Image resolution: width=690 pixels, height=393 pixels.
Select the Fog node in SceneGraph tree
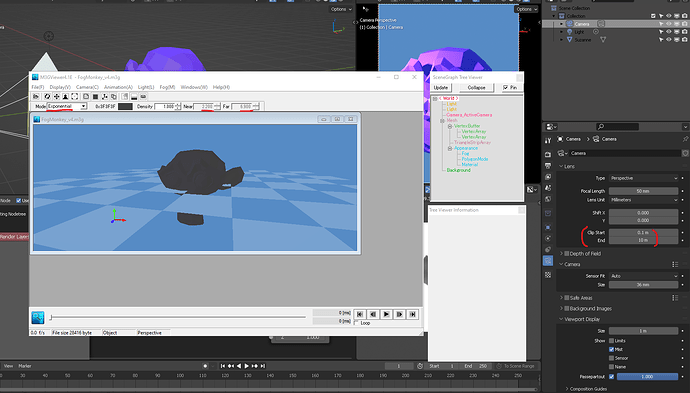tap(465, 154)
